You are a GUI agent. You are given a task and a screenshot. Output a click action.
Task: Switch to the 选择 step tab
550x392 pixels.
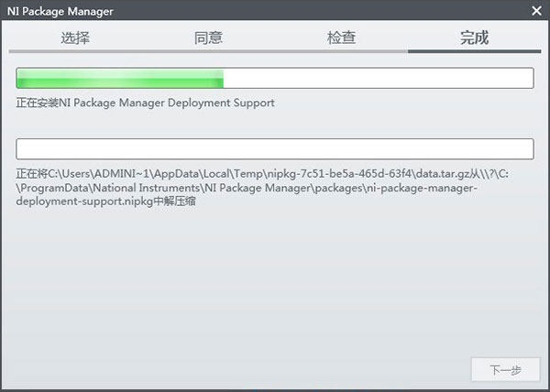point(75,38)
